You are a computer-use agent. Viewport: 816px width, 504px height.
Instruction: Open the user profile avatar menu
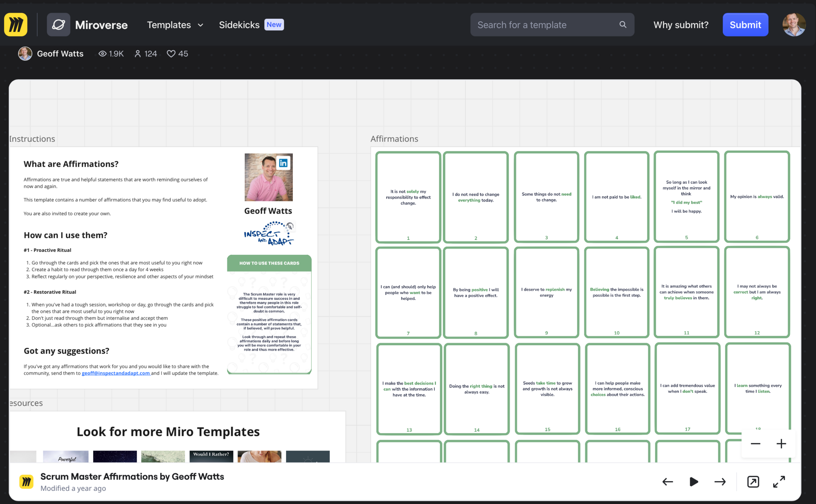tap(793, 25)
